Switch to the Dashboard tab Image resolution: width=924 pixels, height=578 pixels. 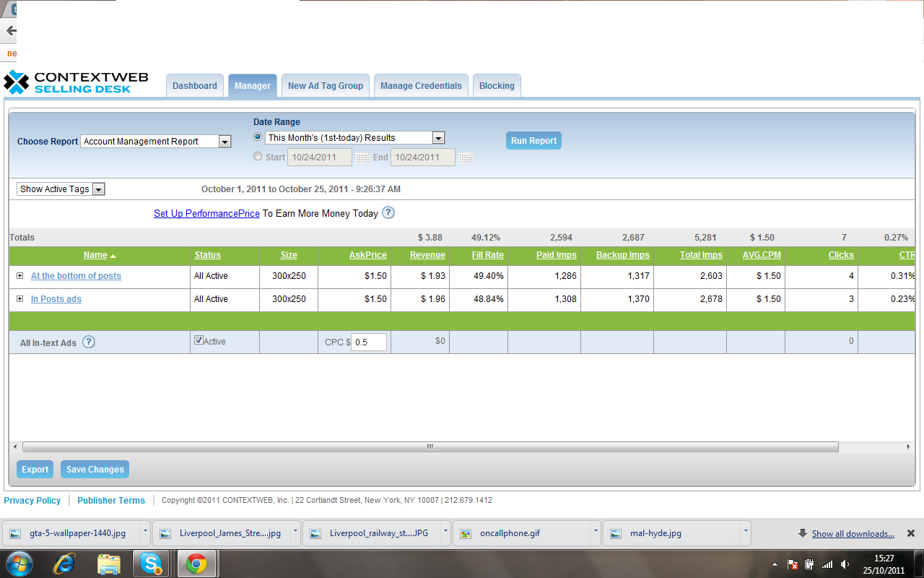click(194, 85)
